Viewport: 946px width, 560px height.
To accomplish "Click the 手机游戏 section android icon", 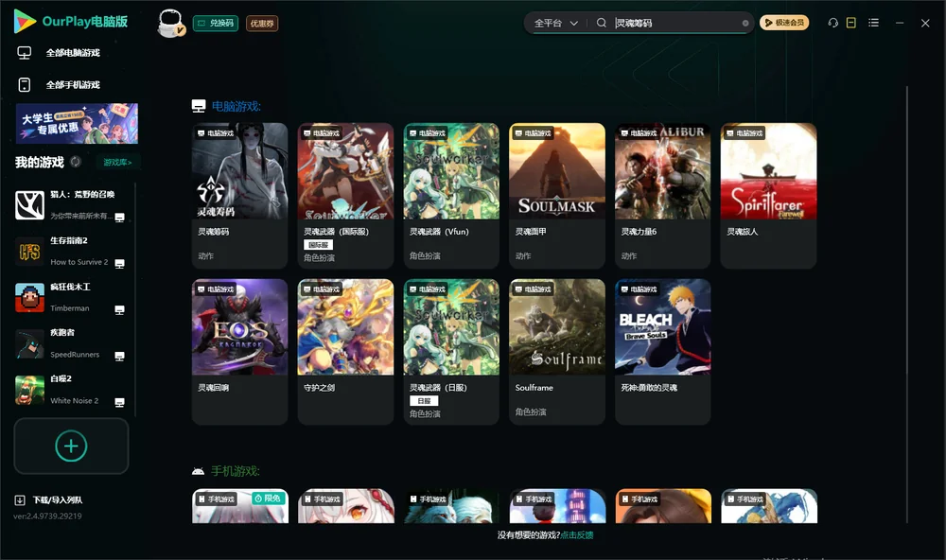I will [198, 471].
